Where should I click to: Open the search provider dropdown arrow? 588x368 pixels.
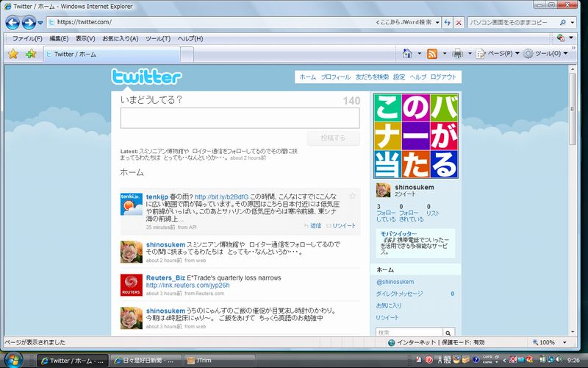tap(573, 23)
